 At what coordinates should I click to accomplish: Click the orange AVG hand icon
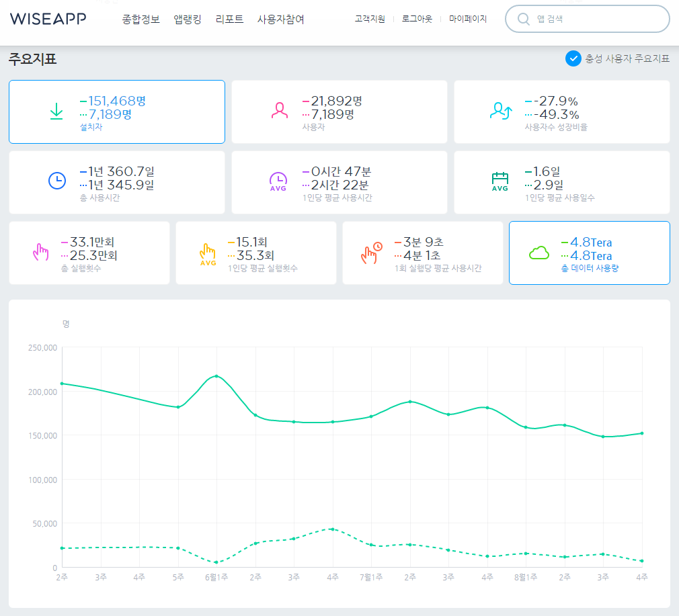tap(208, 255)
